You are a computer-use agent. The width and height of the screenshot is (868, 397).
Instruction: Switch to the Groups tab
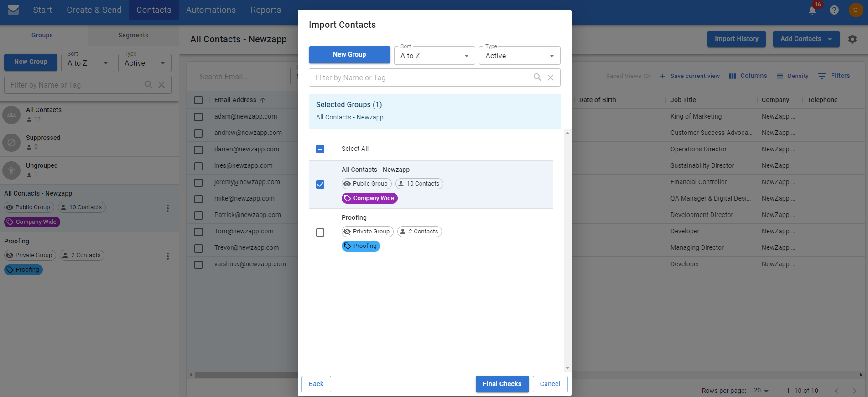(42, 35)
